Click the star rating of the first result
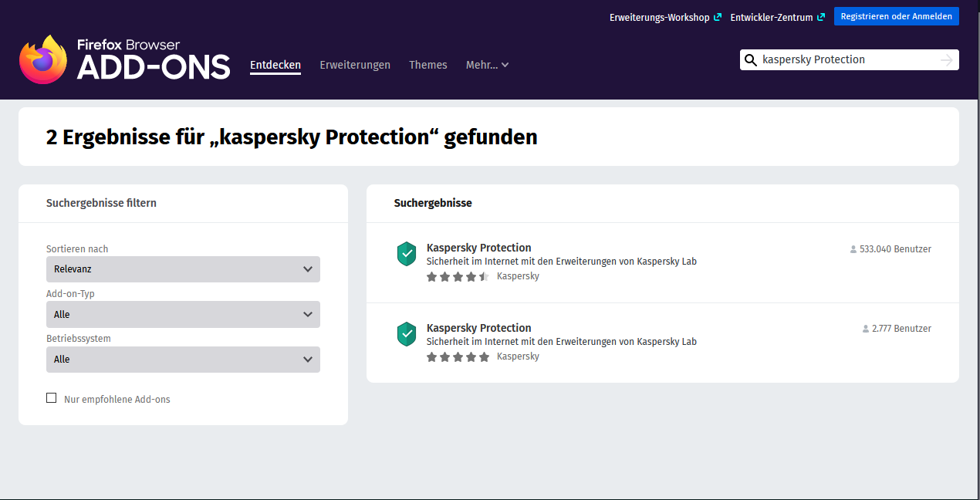The width and height of the screenshot is (980, 500). pyautogui.click(x=458, y=276)
